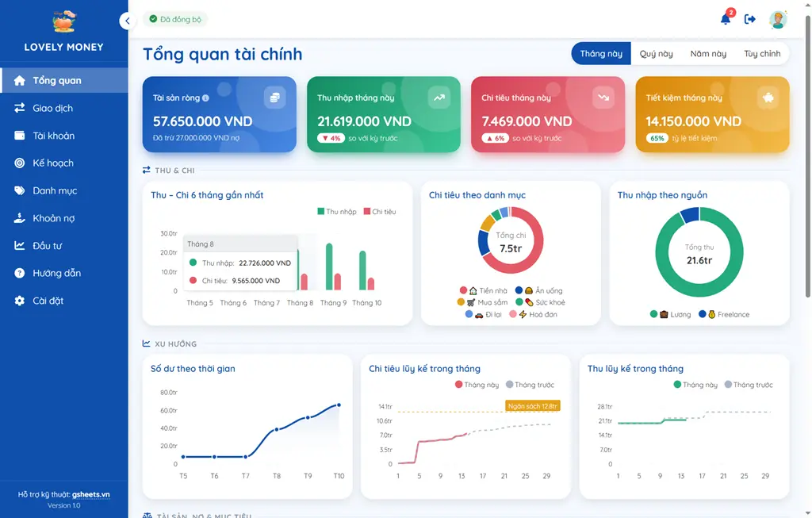Click the Danh mục tags icon
Viewport: 812px width, 518px height.
pos(19,190)
